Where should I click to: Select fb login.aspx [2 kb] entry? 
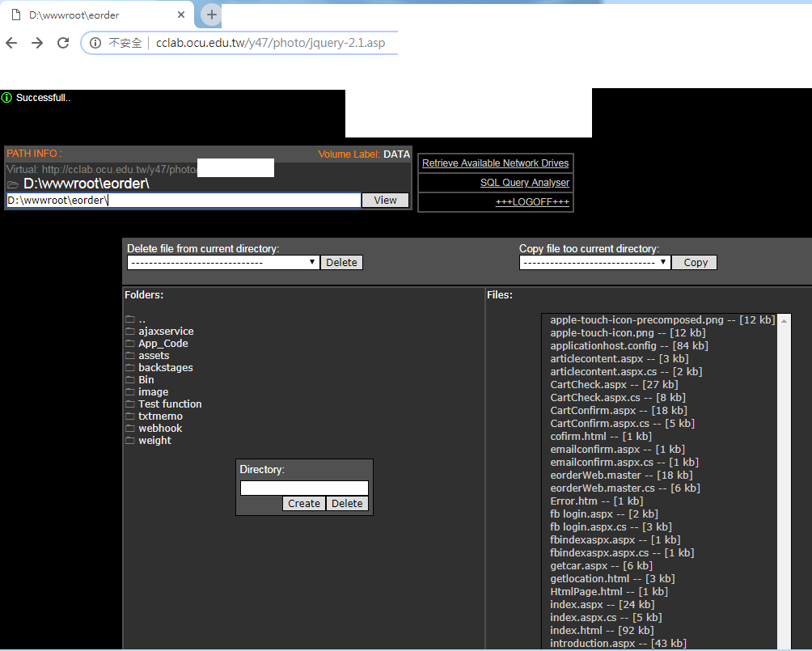[x=604, y=514]
